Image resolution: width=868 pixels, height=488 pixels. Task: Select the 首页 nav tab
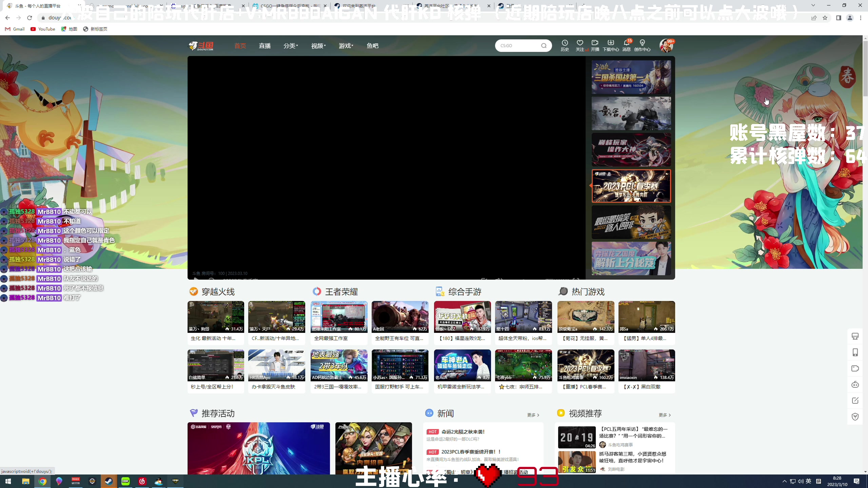[240, 46]
